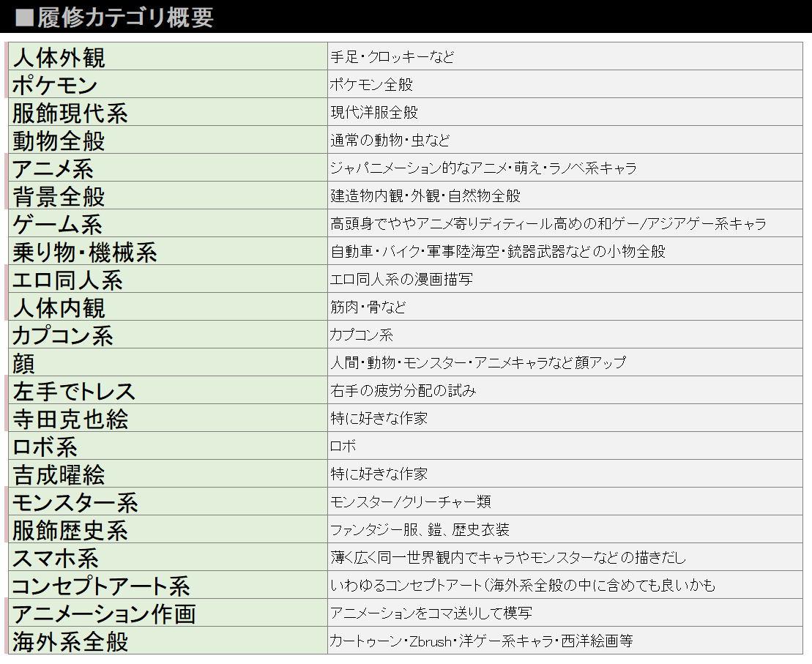Click the 高頭身でややアニメ寄り description cell
This screenshot has height=664, width=812.
coord(565,223)
